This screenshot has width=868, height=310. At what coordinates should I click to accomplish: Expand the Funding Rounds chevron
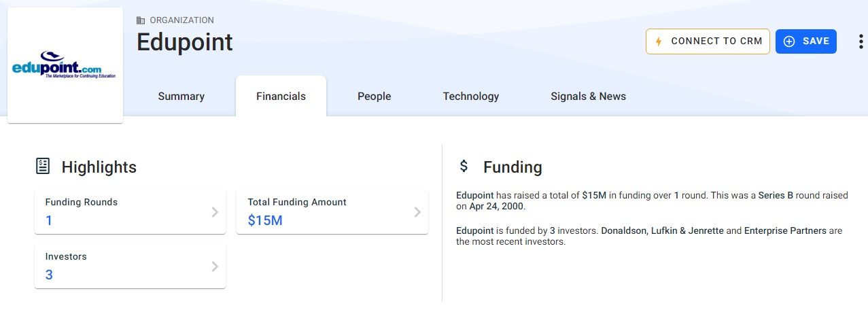click(x=215, y=212)
